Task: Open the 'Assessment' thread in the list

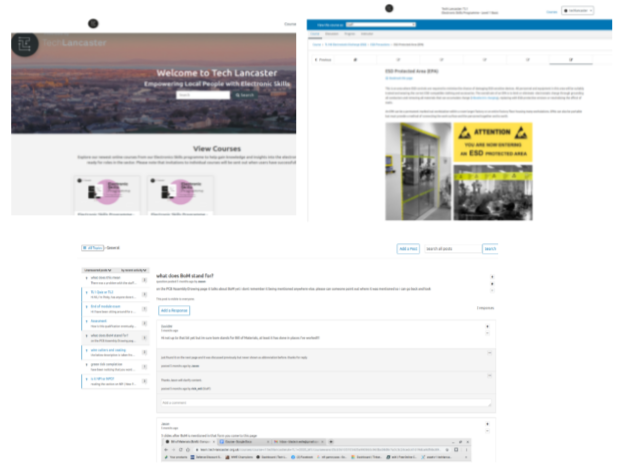Action: click(115, 323)
